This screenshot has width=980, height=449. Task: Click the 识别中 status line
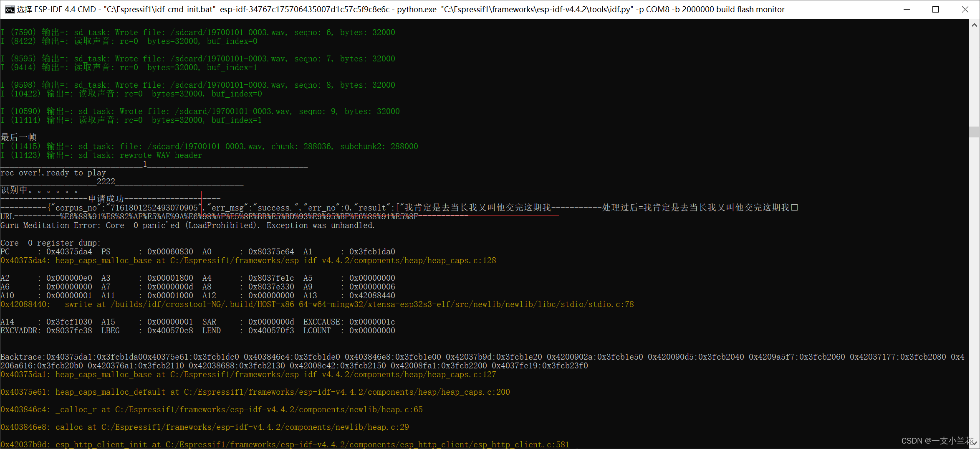tap(39, 190)
